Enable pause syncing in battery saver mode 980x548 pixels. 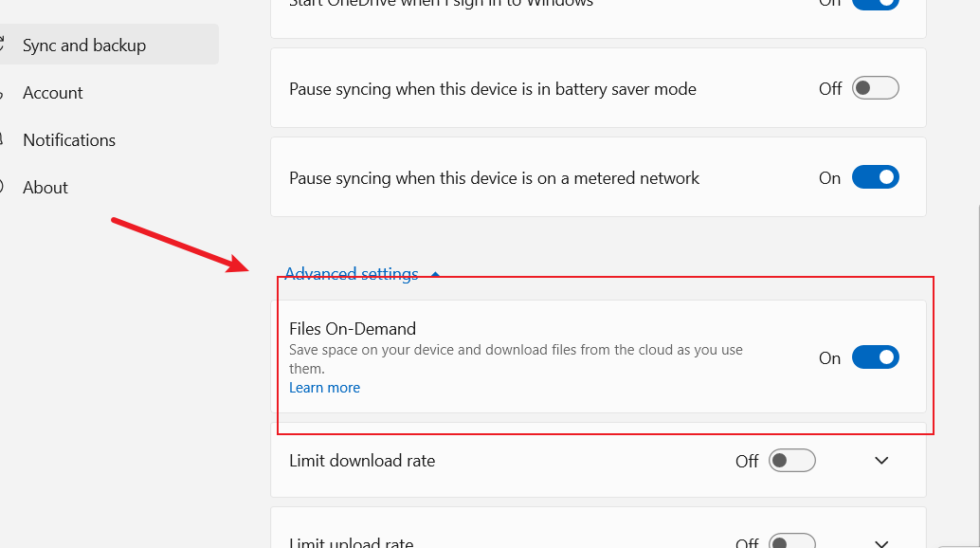click(875, 88)
